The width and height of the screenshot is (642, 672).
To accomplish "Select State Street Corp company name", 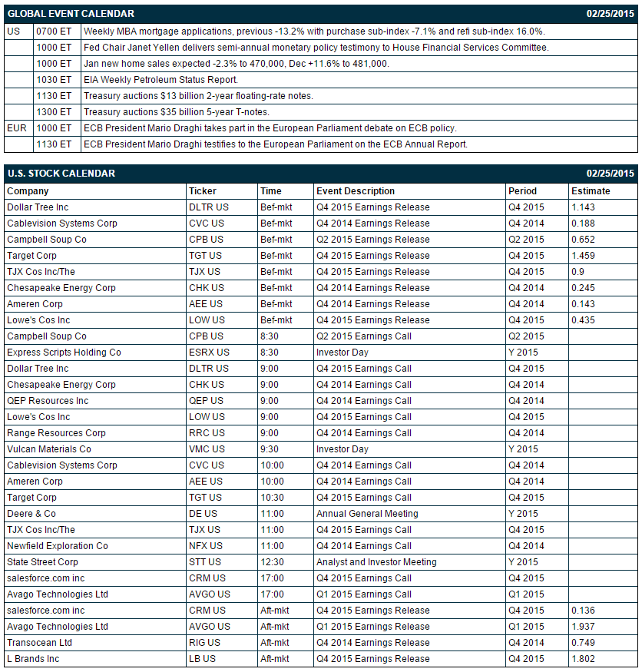I will click(x=42, y=562).
